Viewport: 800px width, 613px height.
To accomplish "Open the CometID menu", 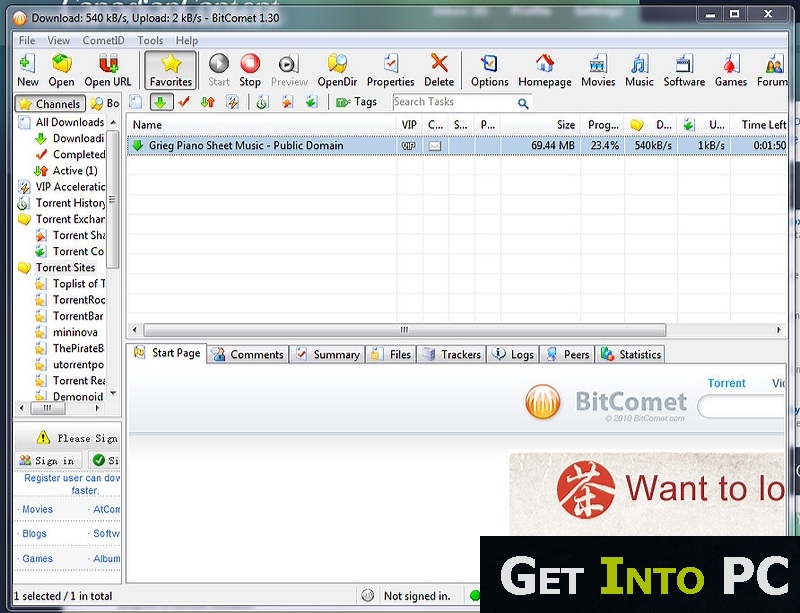I will (x=103, y=40).
